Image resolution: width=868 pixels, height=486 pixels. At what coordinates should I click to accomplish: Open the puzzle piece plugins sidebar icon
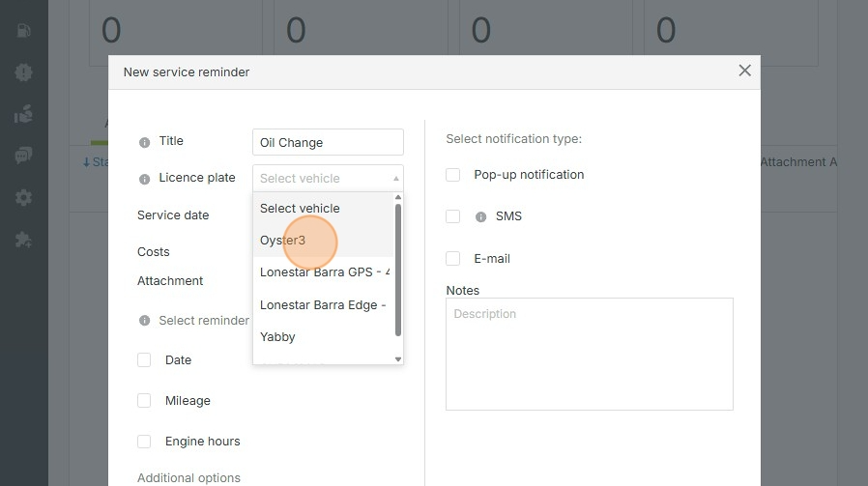click(x=23, y=240)
